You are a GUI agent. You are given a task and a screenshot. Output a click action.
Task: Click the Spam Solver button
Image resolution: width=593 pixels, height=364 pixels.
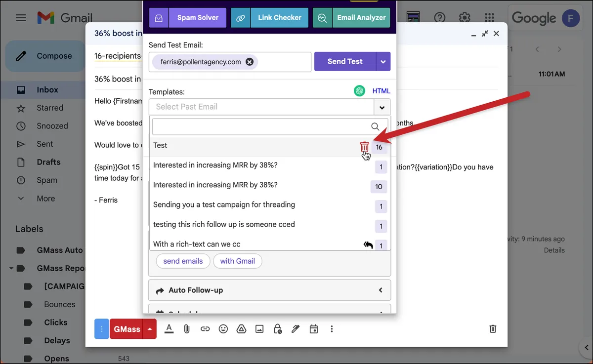pos(187,18)
